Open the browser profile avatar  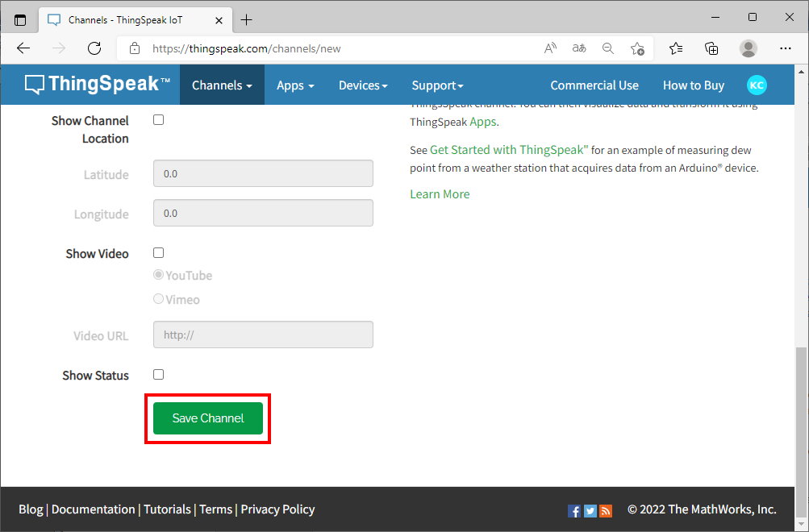[x=749, y=48]
